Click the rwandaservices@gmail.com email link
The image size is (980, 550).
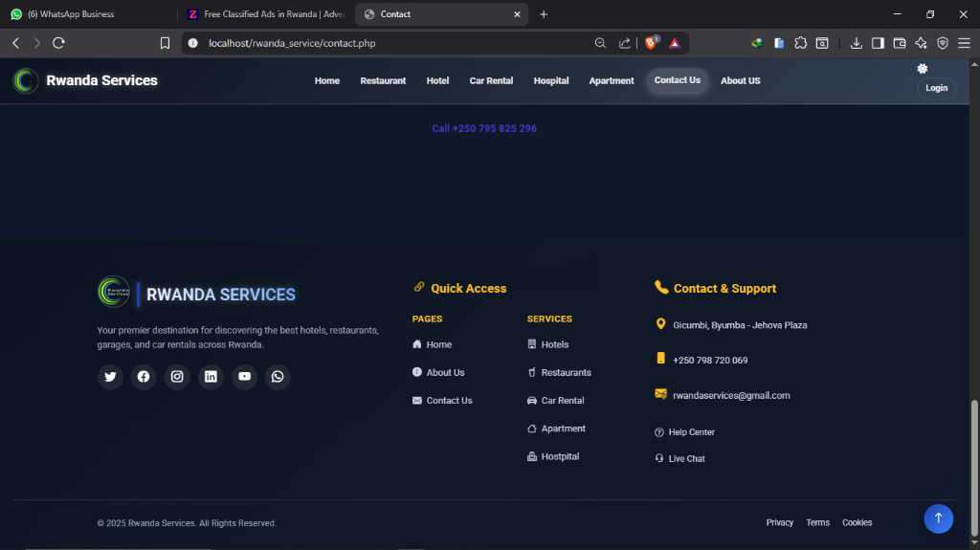pos(731,396)
